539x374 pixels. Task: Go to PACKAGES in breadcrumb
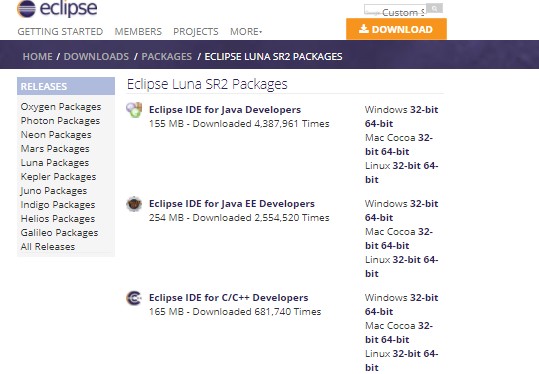(166, 56)
